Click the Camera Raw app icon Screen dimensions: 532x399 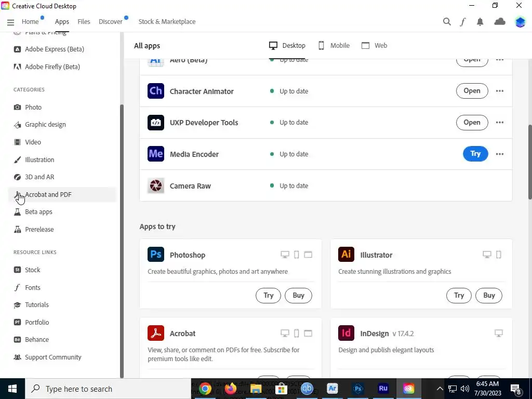tap(156, 185)
